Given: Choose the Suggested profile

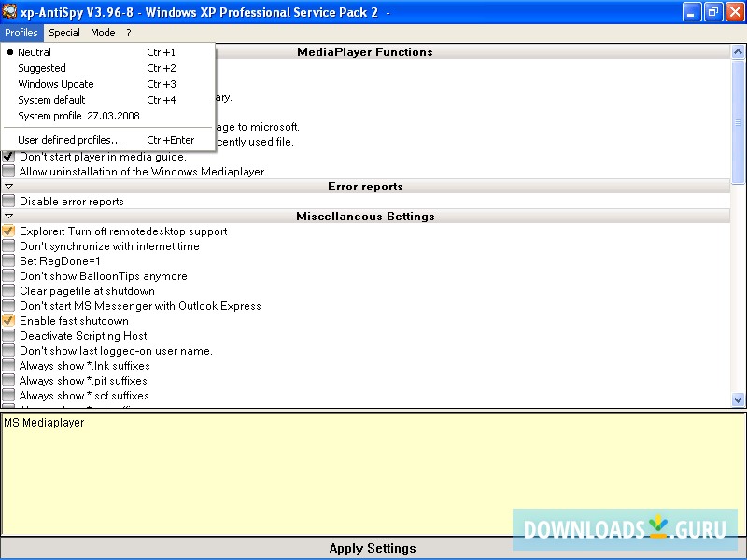Looking at the screenshot, I should click(x=108, y=68).
